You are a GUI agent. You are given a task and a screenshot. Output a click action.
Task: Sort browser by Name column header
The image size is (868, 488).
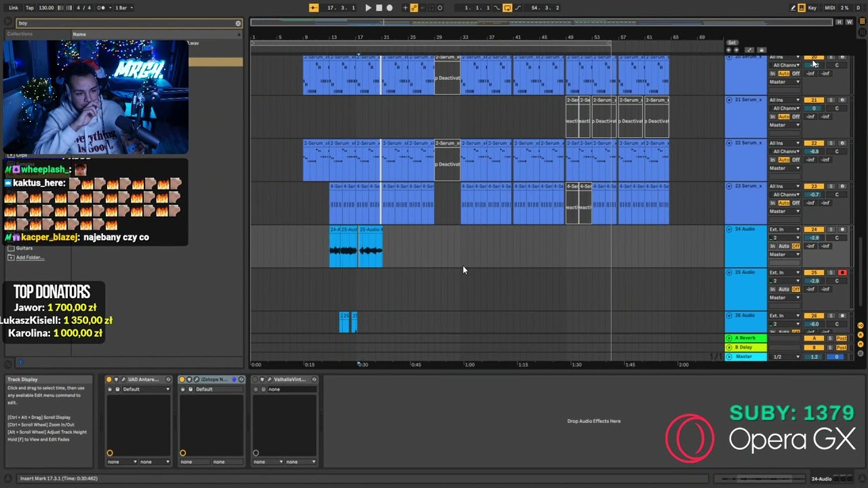tap(157, 34)
